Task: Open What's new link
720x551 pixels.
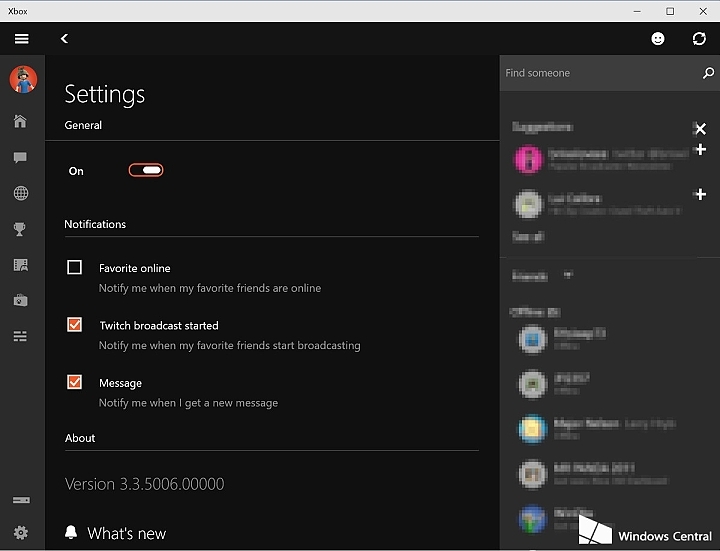Action: 127,534
